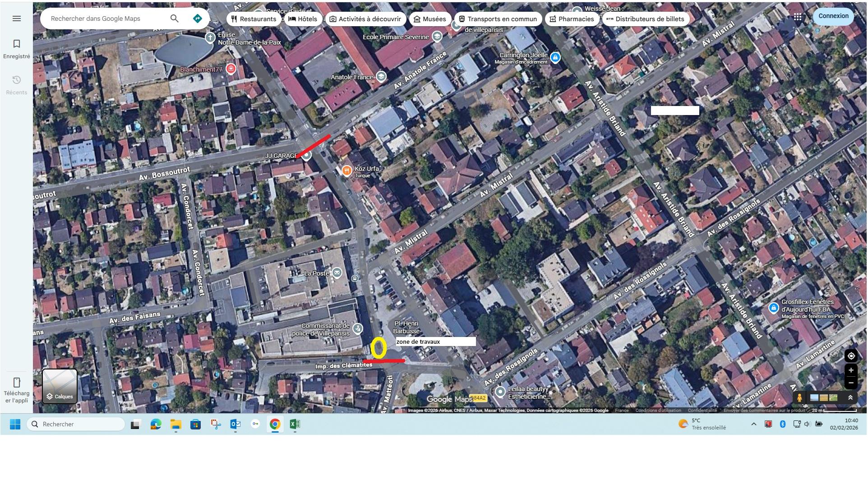Show hidden system tray icons
868x489 pixels.
coord(753,424)
